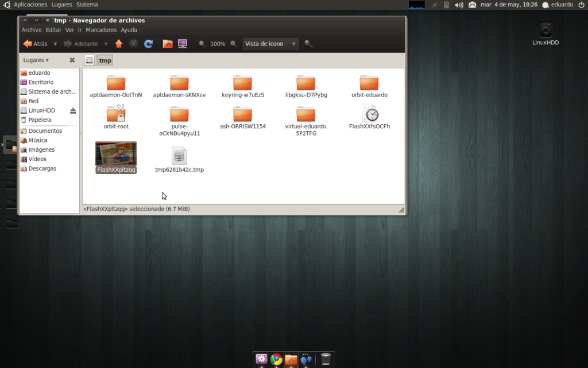Select the locked orbit-root folder
The image size is (588, 368).
[x=116, y=117]
